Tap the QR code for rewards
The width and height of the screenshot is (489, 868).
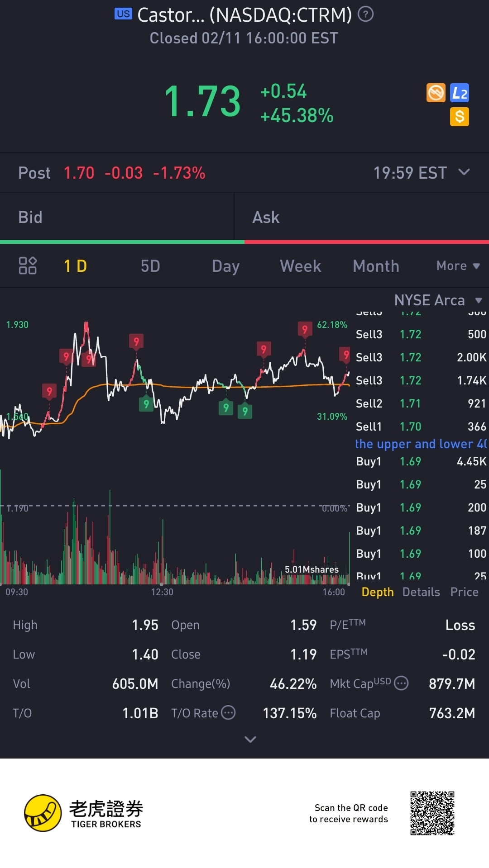click(432, 813)
